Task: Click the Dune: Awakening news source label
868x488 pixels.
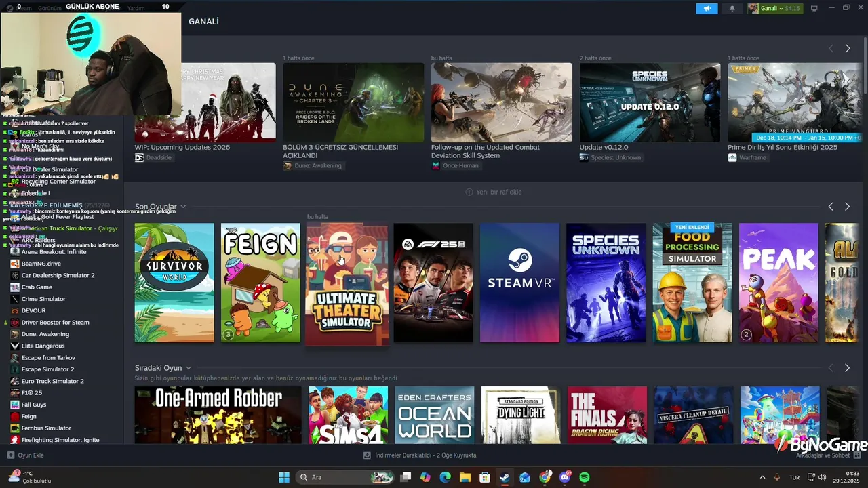Action: click(x=313, y=165)
